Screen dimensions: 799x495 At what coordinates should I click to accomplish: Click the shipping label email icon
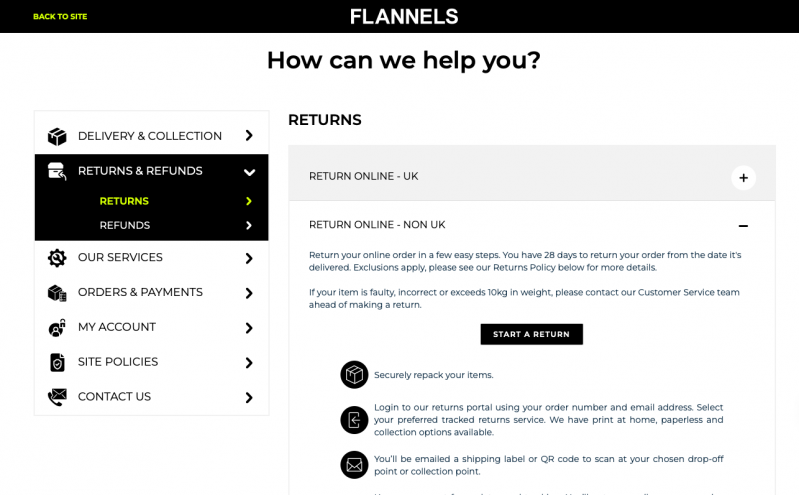354,465
